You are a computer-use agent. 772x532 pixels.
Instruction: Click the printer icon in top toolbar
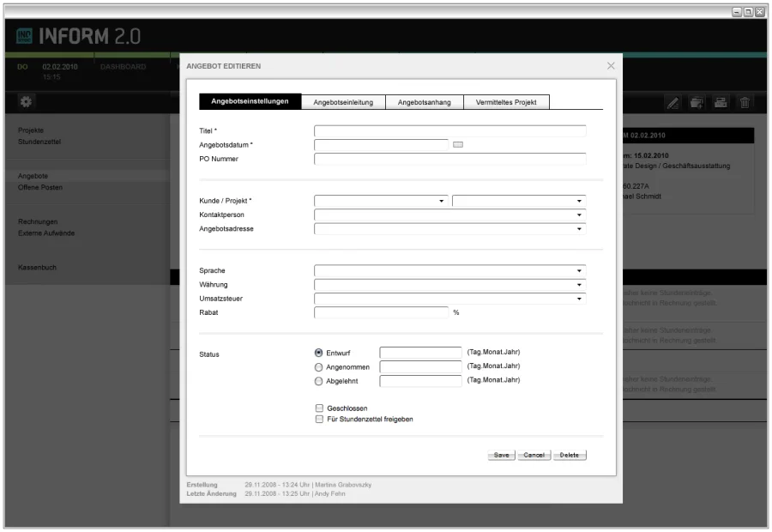722,103
